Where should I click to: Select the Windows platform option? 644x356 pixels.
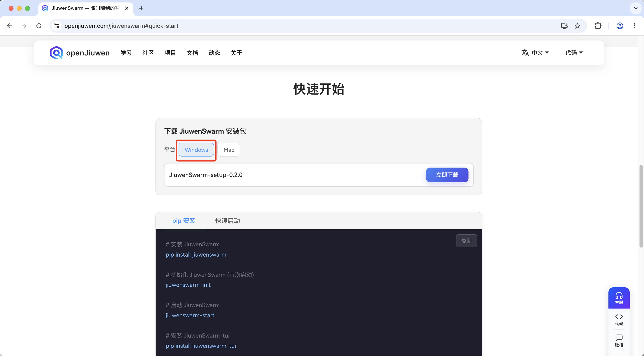pos(196,150)
